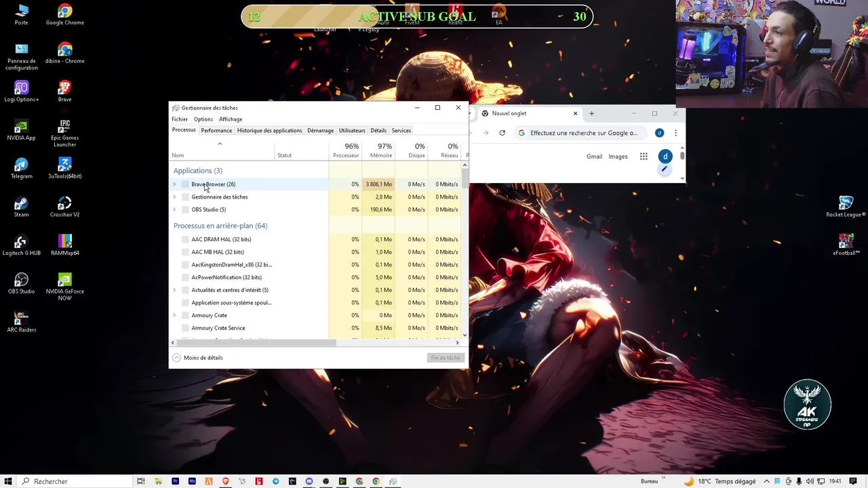
Task: Switch to the Démarrage tab
Action: tap(320, 131)
